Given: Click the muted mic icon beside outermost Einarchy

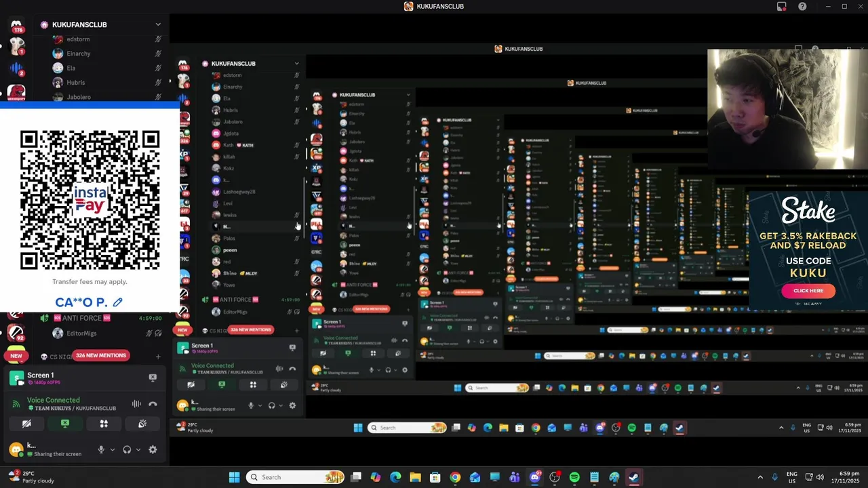Looking at the screenshot, I should [x=158, y=54].
